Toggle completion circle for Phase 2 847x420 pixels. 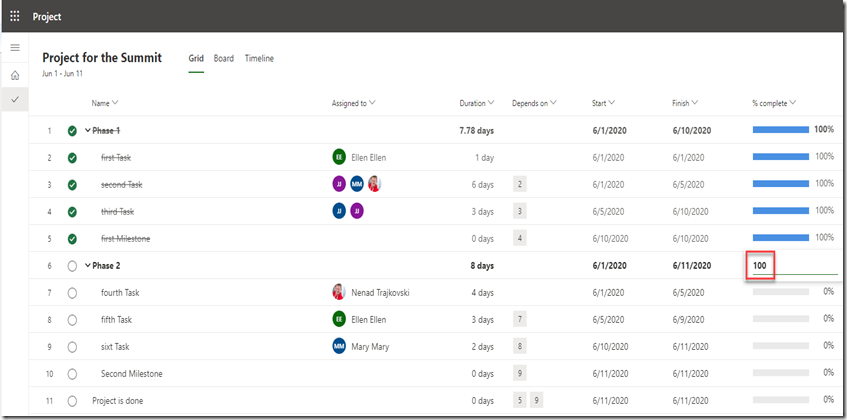click(72, 266)
